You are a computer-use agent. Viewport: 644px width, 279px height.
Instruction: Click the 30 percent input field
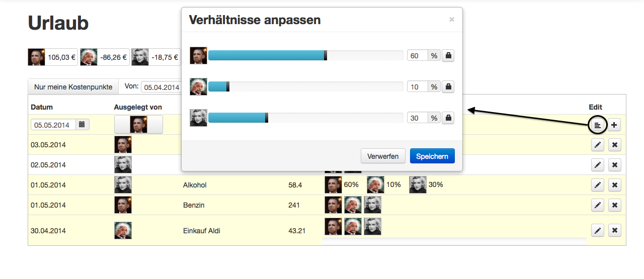tap(417, 118)
